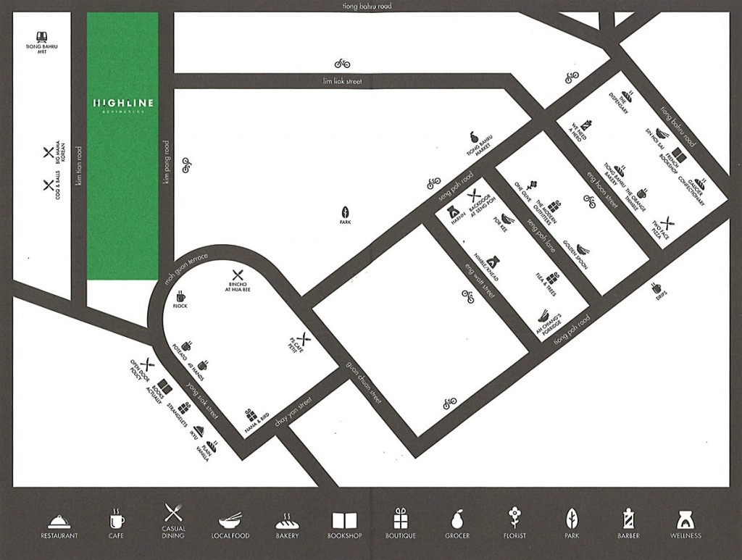This screenshot has width=742, height=560.
Task: Click the Cafe cup icon in the legend
Action: pyautogui.click(x=116, y=519)
